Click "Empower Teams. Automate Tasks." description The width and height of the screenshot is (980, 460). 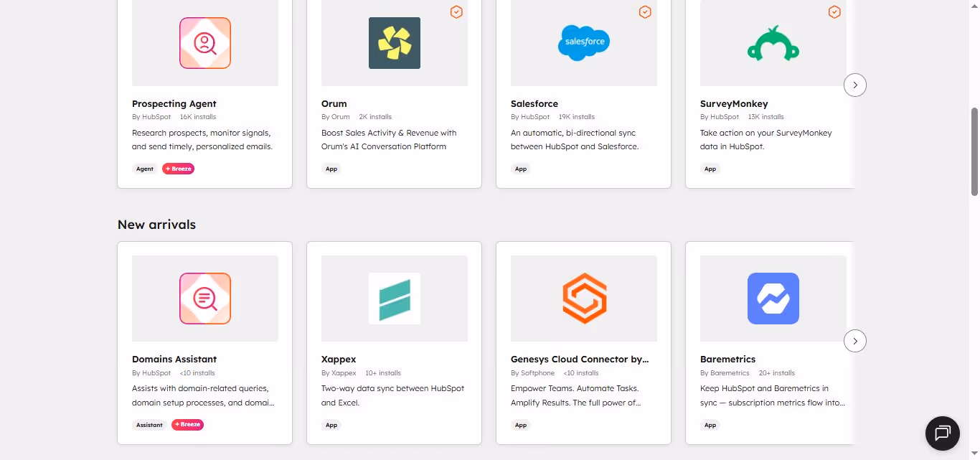[575, 395]
